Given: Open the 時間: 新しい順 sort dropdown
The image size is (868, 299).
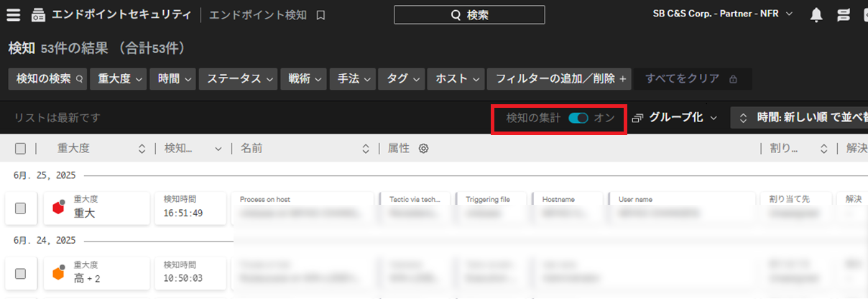Looking at the screenshot, I should coord(799,118).
